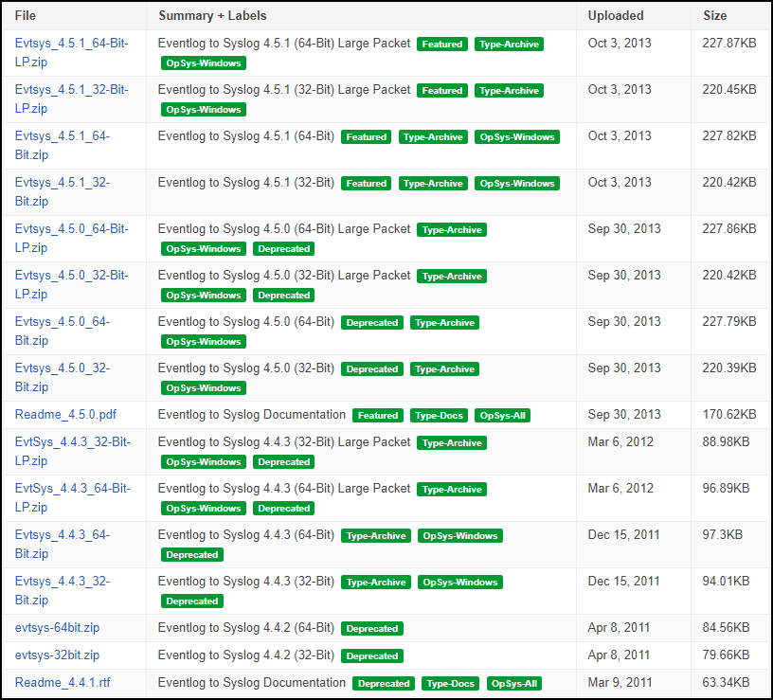This screenshot has width=773, height=700.
Task: Open evtsys-64bit.zip download link
Action: click(x=57, y=627)
